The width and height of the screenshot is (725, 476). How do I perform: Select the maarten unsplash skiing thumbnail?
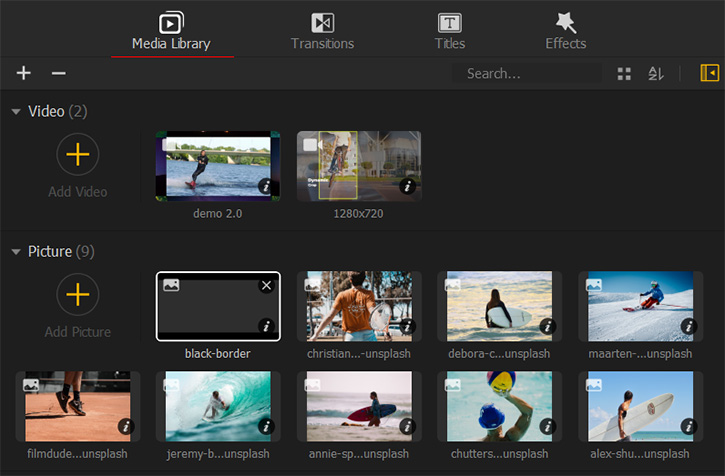(x=640, y=306)
